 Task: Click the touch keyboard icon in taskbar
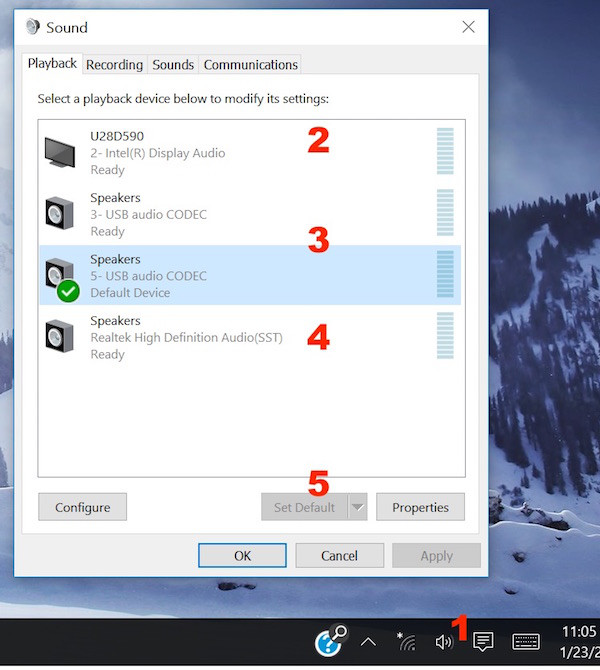tap(526, 642)
